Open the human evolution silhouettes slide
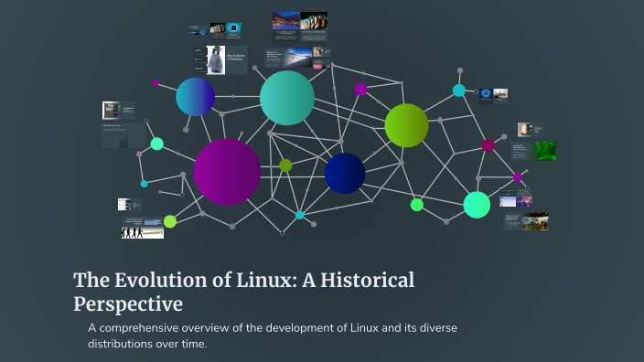644x362 pixels. 143,228
